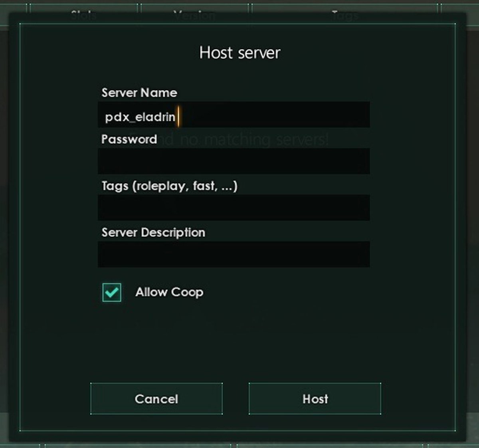The image size is (479, 448).
Task: Click the Host button
Action: pyautogui.click(x=315, y=398)
